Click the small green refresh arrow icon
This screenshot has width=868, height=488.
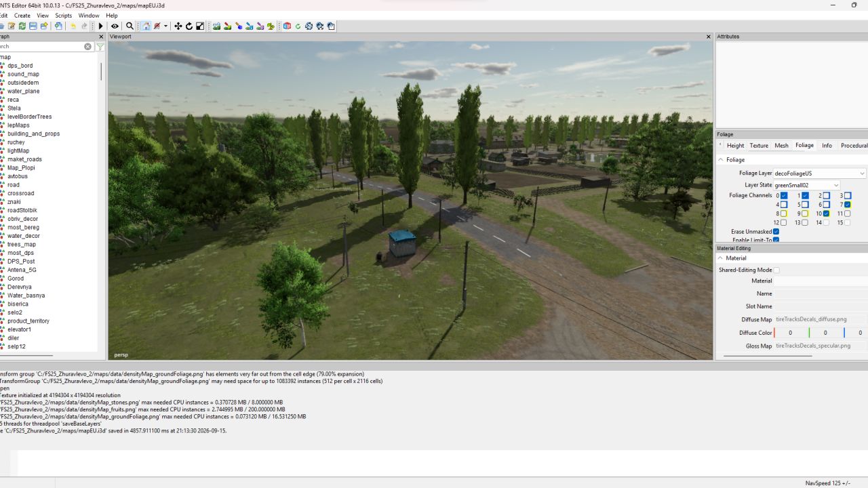click(x=298, y=26)
